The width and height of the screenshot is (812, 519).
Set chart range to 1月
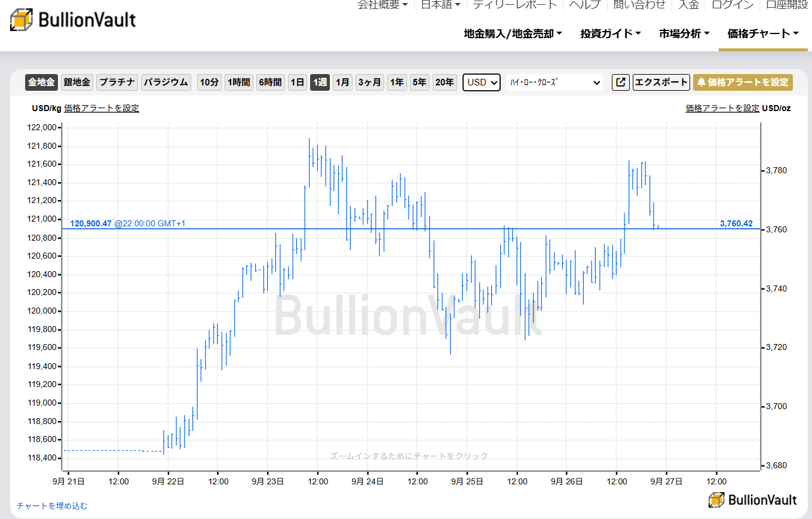pos(342,82)
